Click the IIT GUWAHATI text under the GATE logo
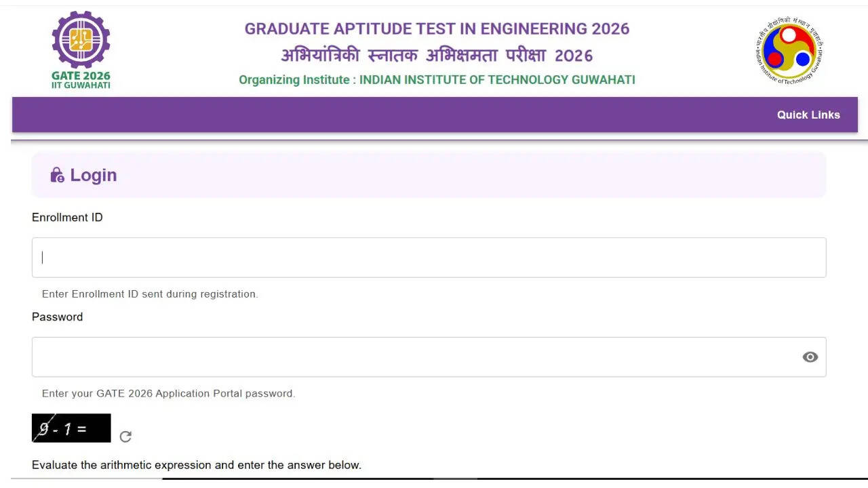The image size is (868, 488). pyautogui.click(x=81, y=85)
